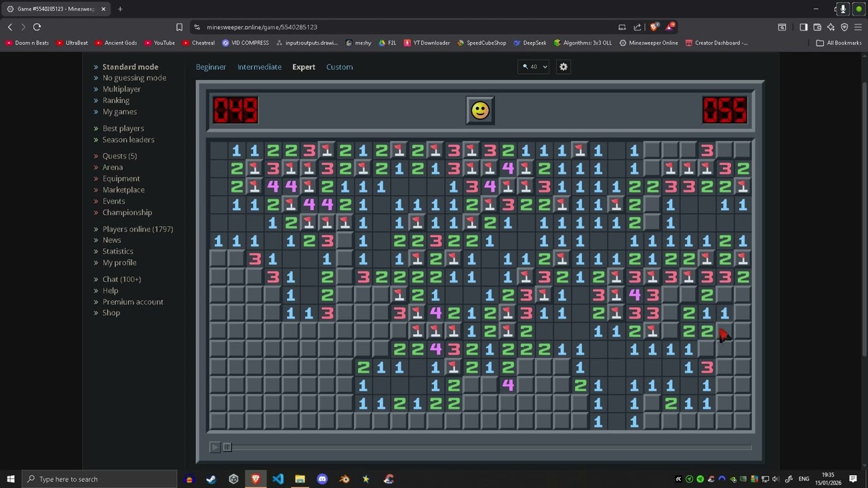
Task: Open the Ranking page
Action: (116, 100)
